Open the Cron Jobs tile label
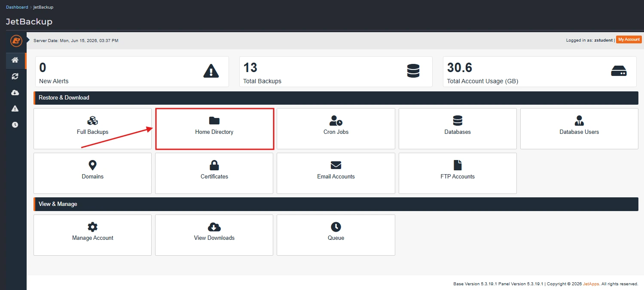The image size is (644, 290). point(336,132)
